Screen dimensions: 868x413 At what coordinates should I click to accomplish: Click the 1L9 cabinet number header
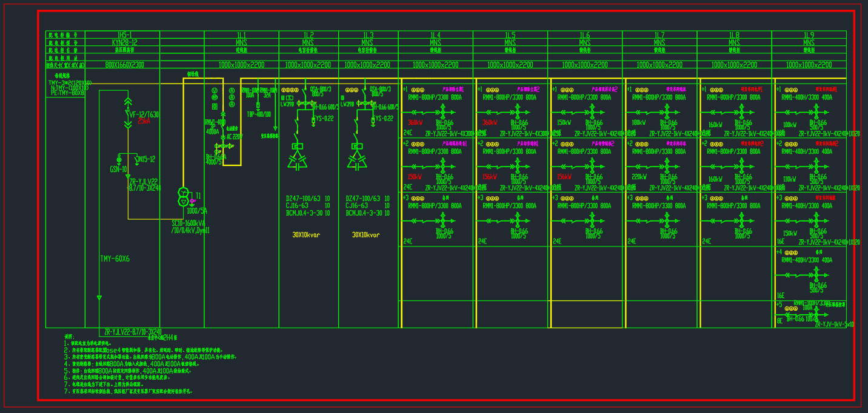click(x=808, y=35)
